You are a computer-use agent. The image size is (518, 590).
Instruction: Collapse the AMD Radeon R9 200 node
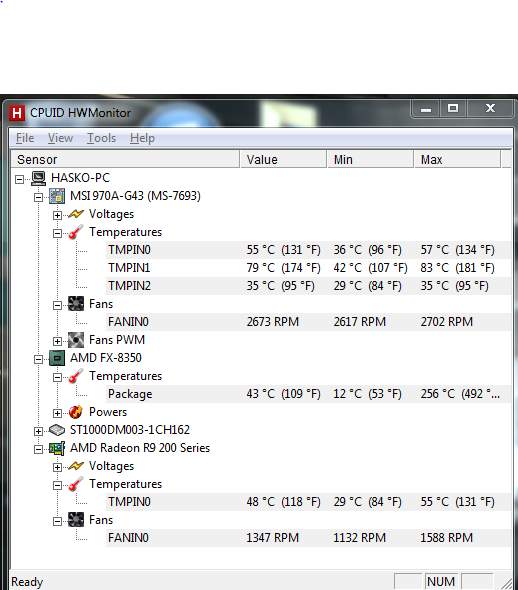(x=38, y=449)
